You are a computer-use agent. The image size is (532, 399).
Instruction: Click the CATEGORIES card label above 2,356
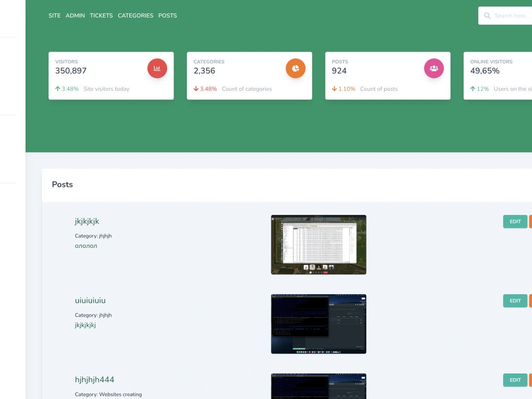209,62
